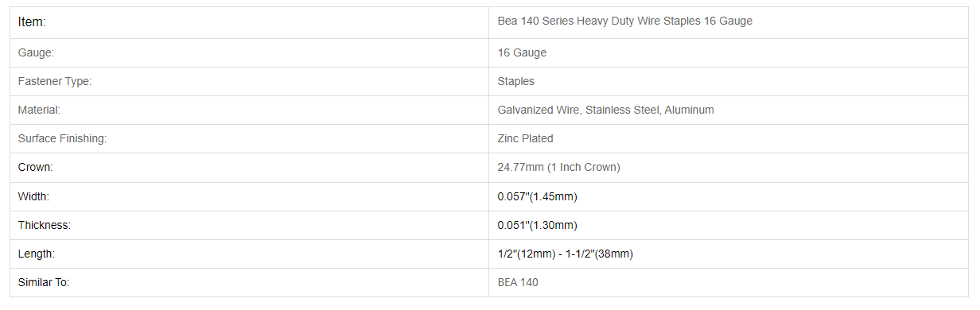
Task: Click the "Thickness:" row label
Action: pyautogui.click(x=45, y=226)
